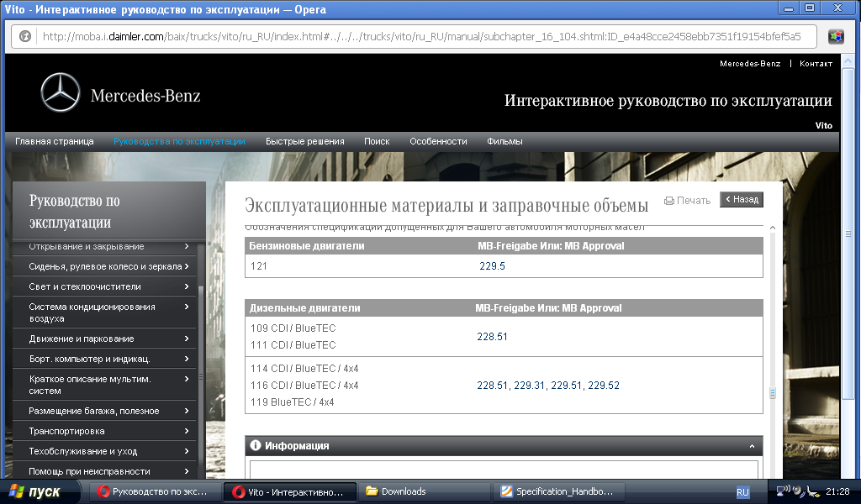Screen dimensions: 861x504
Task: Click the Mercedes-Benz star logo
Action: click(61, 92)
